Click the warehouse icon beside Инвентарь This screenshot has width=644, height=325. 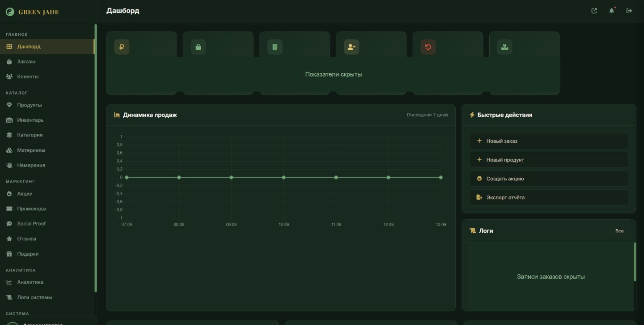(x=9, y=120)
